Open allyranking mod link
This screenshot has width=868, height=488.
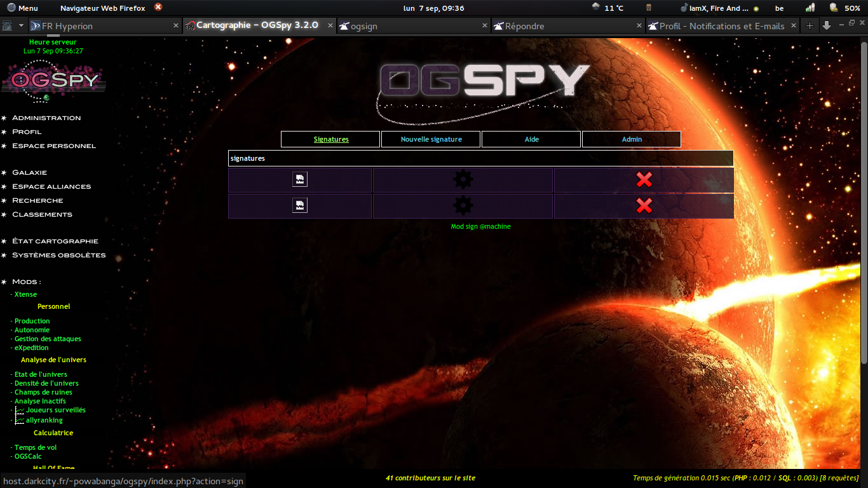pyautogui.click(x=44, y=420)
